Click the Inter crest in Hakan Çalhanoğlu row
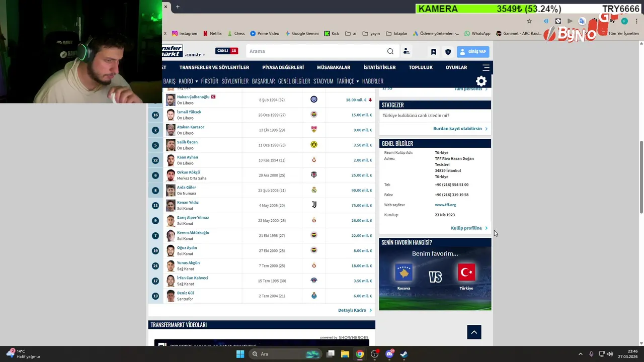Image resolution: width=644 pixels, height=362 pixels. [314, 100]
